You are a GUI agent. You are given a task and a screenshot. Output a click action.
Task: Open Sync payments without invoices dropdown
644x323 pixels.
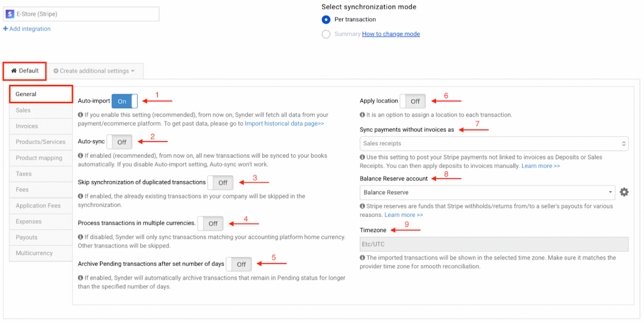[x=494, y=144]
